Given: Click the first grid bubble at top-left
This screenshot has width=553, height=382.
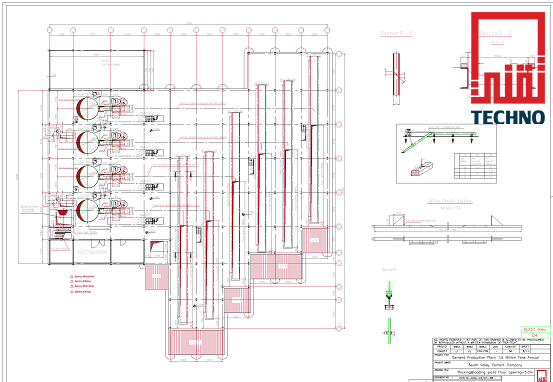Looking at the screenshot, I should click(x=50, y=30).
